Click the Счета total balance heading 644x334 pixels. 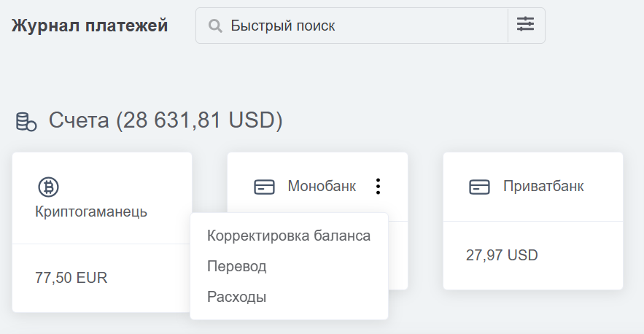tap(166, 120)
